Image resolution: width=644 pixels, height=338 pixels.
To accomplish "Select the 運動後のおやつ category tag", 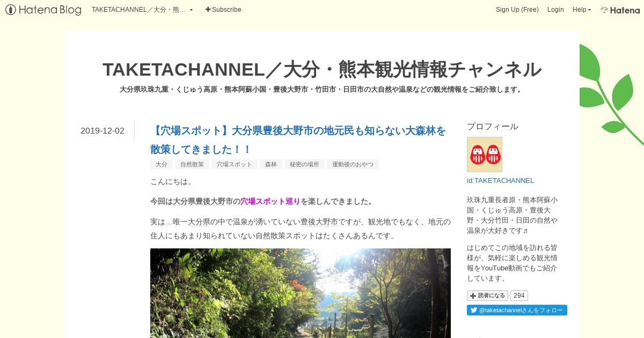I will point(353,164).
